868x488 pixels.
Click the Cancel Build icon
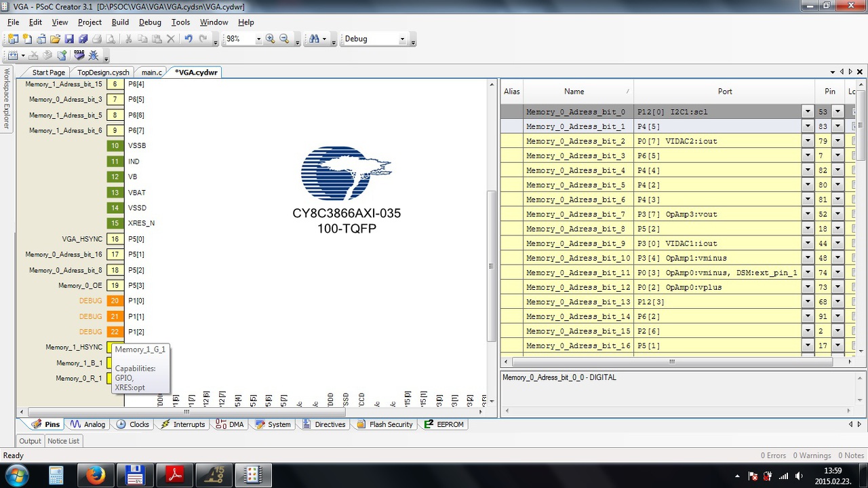coord(33,56)
